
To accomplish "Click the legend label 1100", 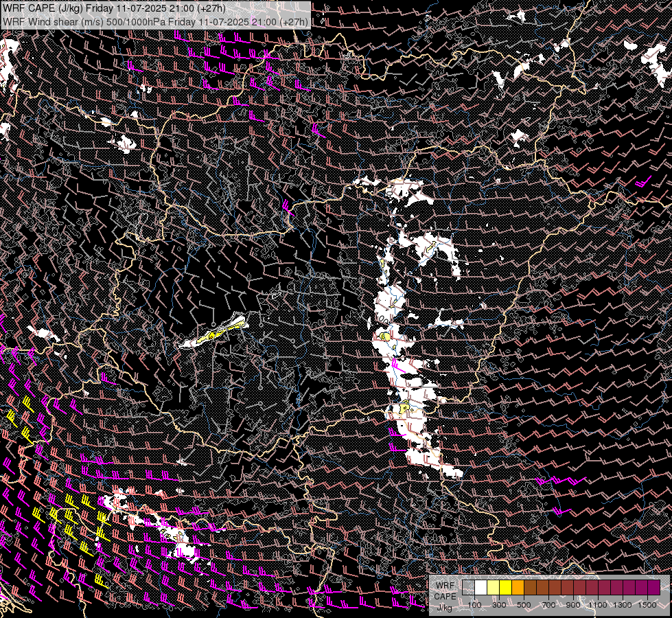I will click(598, 605).
